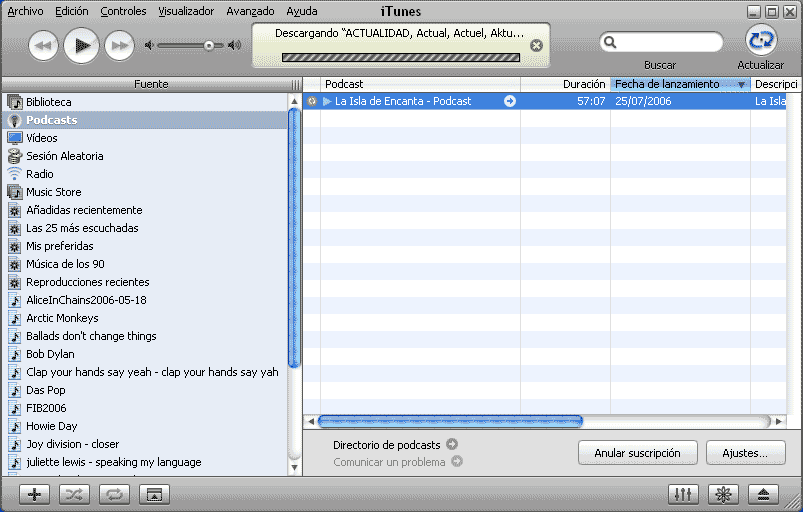Click the Actualizar refresh icon
Image resolution: width=803 pixels, height=512 pixels.
point(761,40)
